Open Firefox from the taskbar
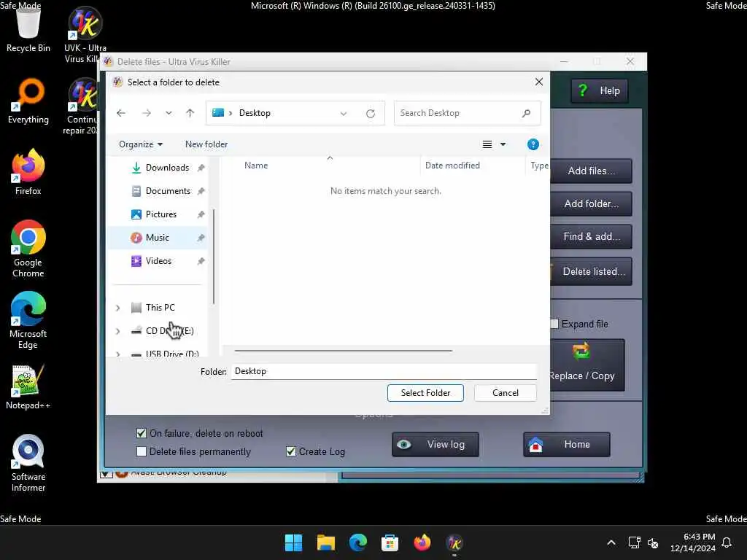Image resolution: width=747 pixels, height=560 pixels. [x=422, y=542]
